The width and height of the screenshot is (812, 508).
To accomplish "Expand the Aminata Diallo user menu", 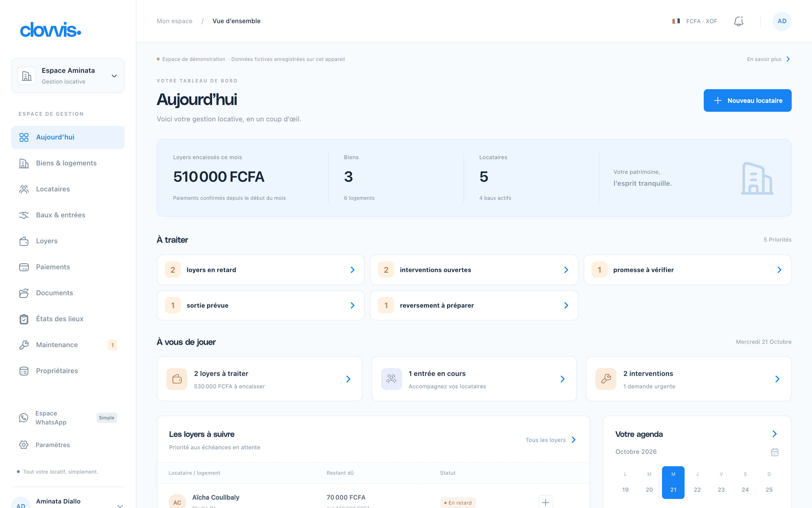I will point(68,502).
